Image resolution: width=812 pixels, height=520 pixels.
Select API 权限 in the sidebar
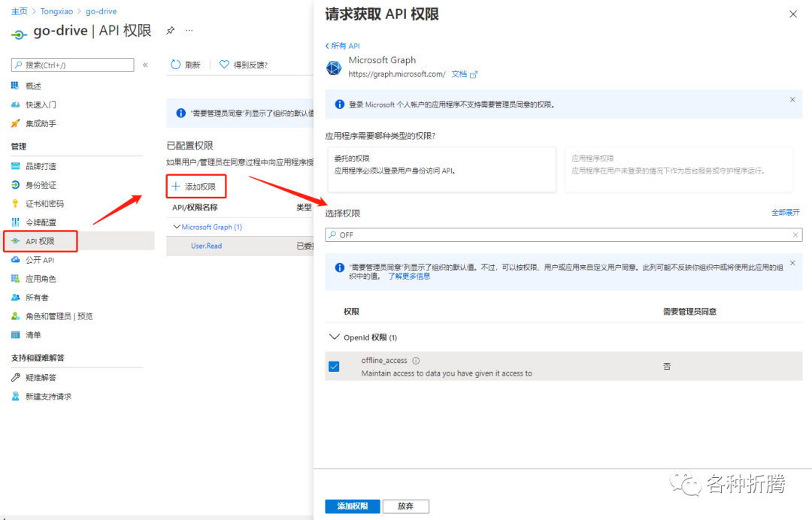click(x=41, y=241)
